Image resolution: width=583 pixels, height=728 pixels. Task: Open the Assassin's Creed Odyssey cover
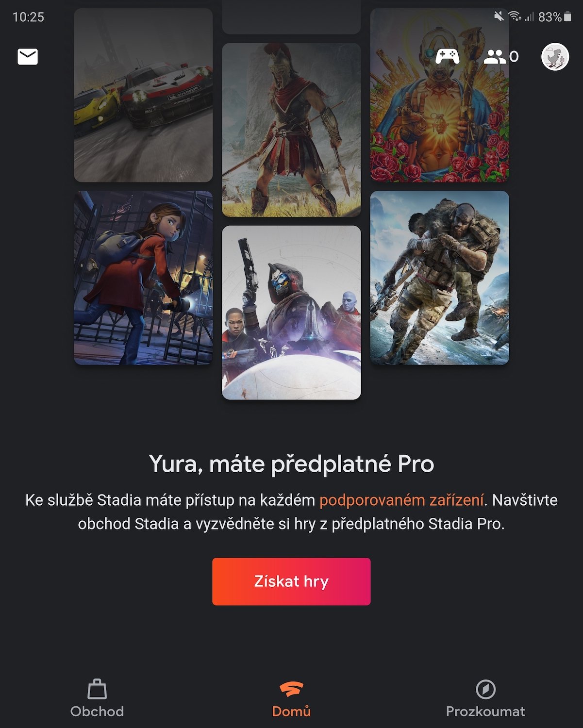[291, 130]
